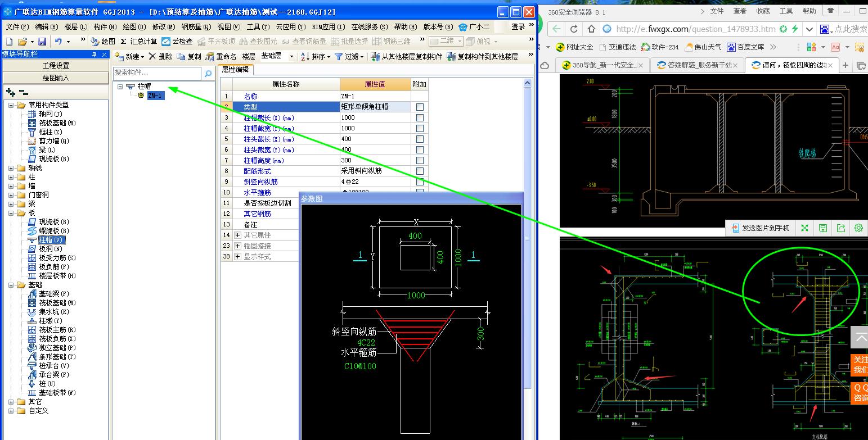Click 重命名 rename icon
The image size is (868, 440).
[x=221, y=57]
